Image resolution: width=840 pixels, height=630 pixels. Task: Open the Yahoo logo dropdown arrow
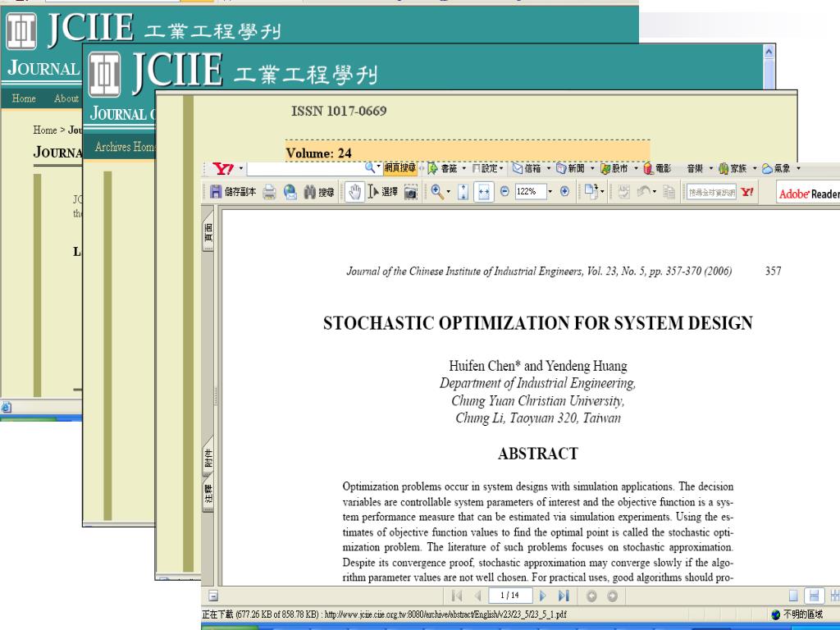click(241, 169)
